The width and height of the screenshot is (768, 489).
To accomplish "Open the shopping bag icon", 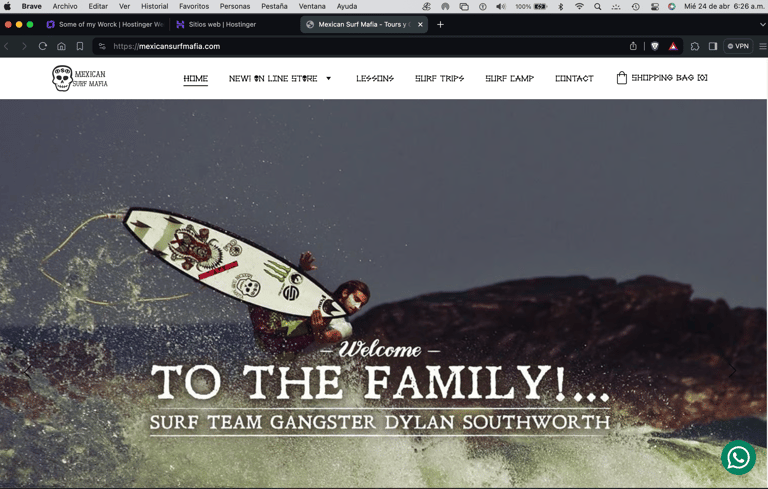I will pos(622,78).
